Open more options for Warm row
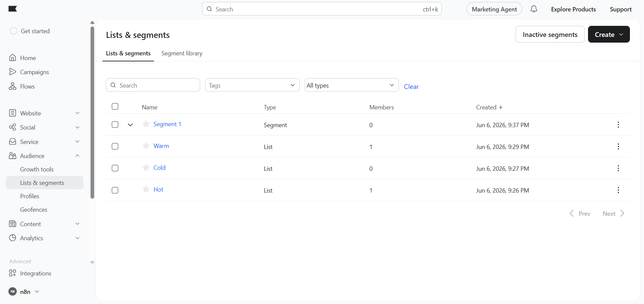644x304 pixels. point(618,147)
